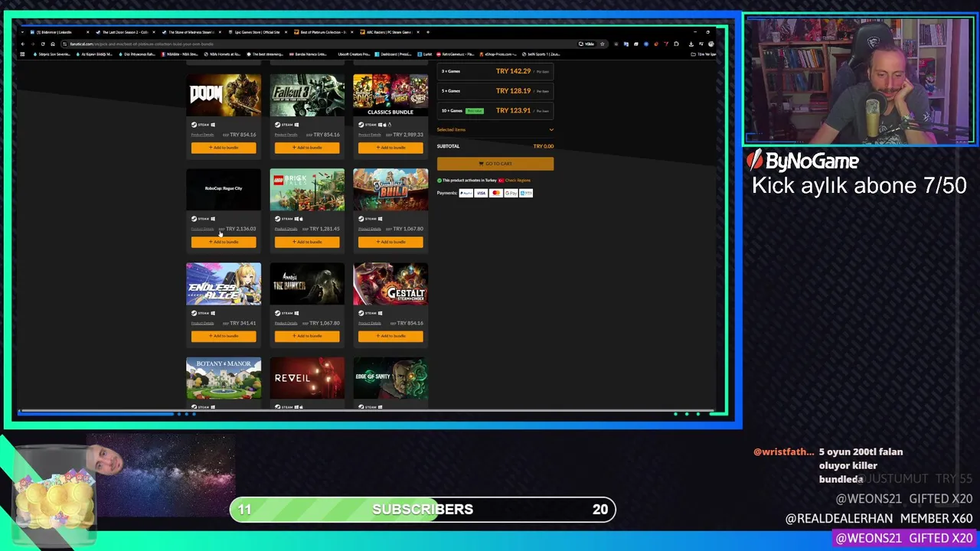Select the 5+ Games price tier

(x=495, y=91)
